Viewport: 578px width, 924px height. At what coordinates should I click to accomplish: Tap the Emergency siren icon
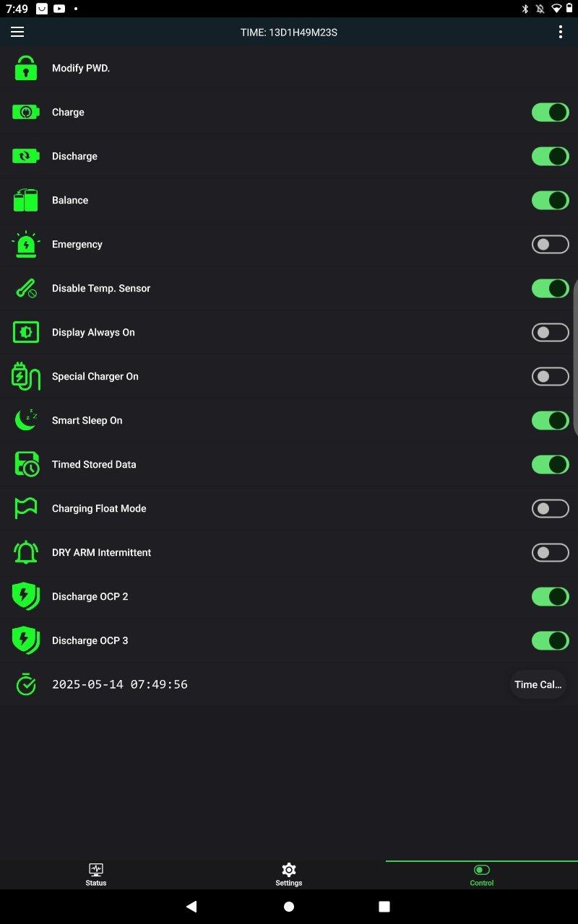26,245
